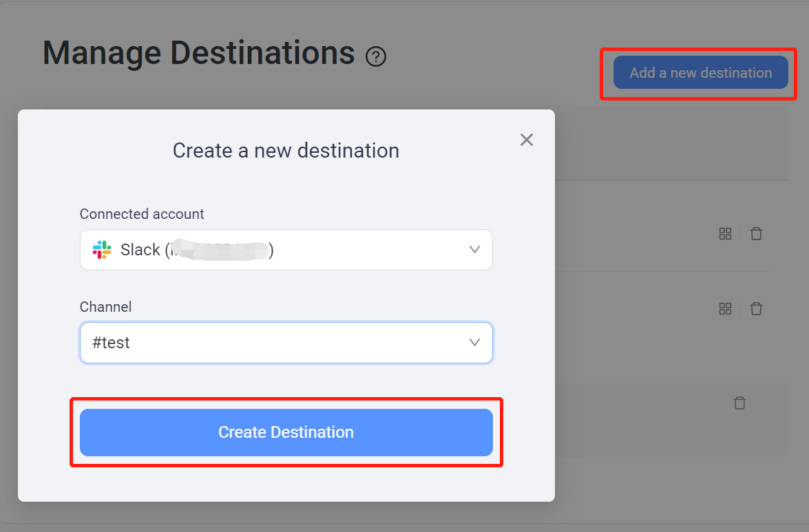This screenshot has width=809, height=532.
Task: Click the Add a new destination button
Action: pyautogui.click(x=700, y=73)
